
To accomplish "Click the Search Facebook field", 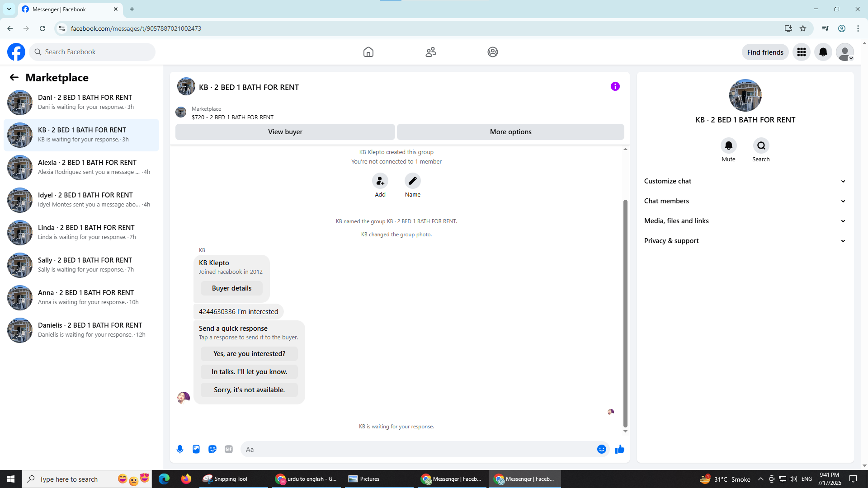I will (x=92, y=52).
